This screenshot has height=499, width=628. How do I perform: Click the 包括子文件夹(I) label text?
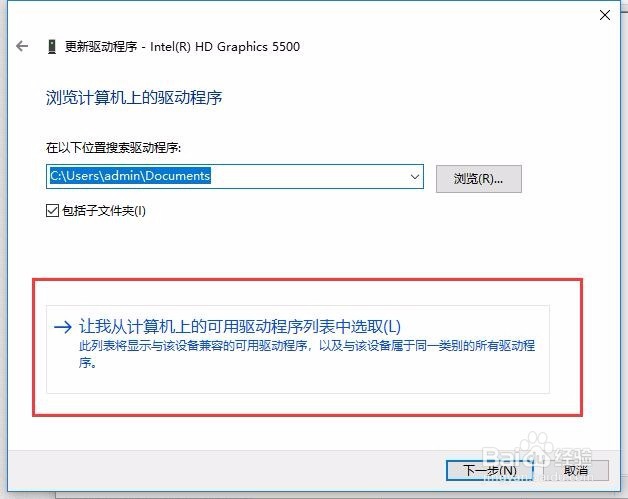point(104,211)
